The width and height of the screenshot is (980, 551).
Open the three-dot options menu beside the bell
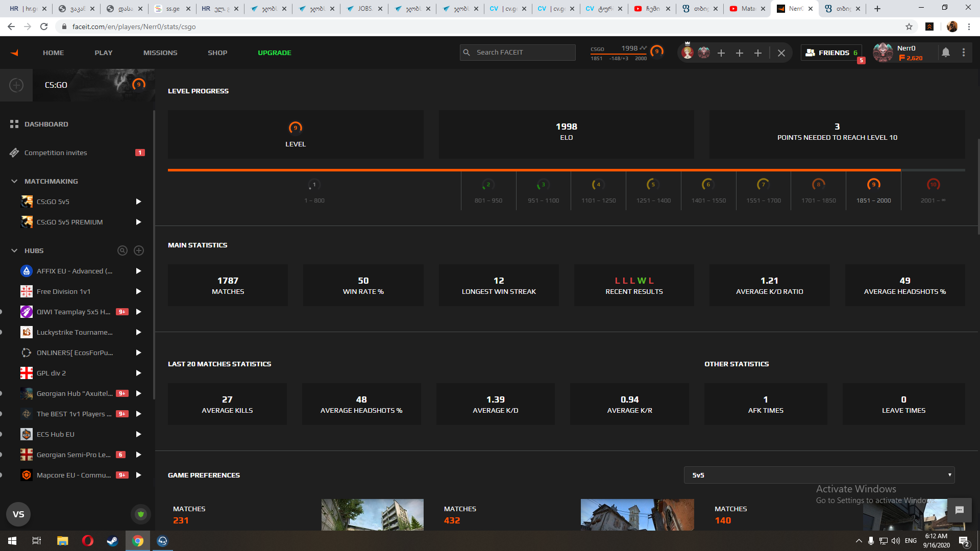(964, 53)
